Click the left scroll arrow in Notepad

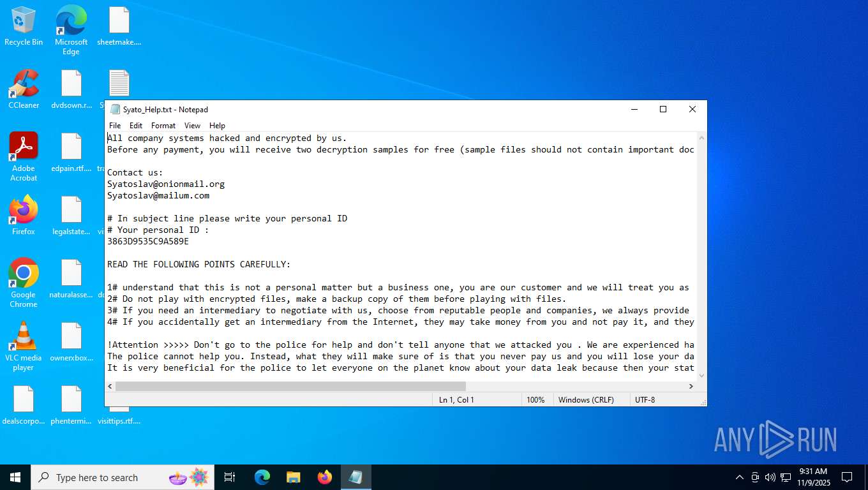pos(110,386)
